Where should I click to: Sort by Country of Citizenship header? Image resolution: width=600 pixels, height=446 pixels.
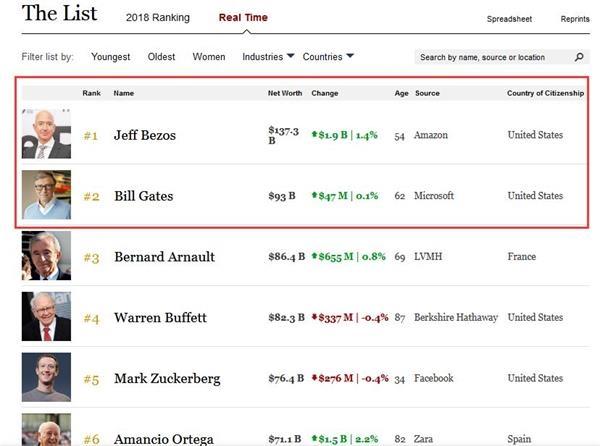(x=545, y=94)
